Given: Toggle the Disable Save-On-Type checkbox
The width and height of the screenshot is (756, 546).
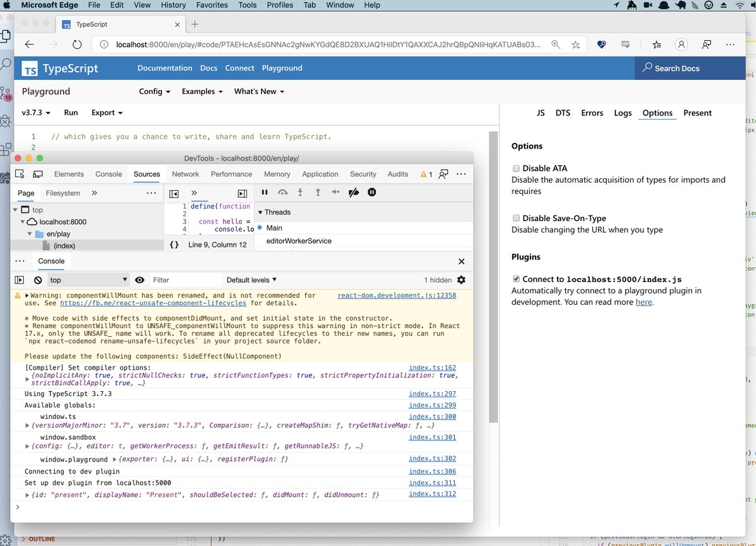Looking at the screenshot, I should 516,219.
